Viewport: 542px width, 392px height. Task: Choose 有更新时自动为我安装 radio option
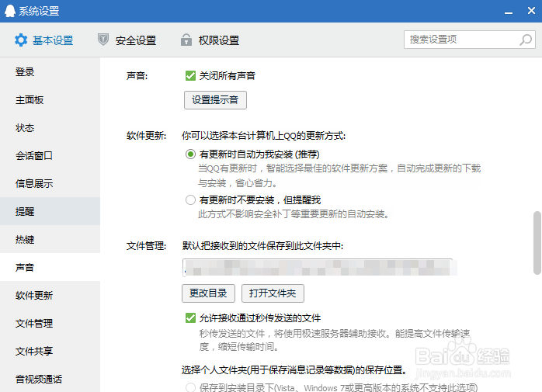pyautogui.click(x=190, y=154)
